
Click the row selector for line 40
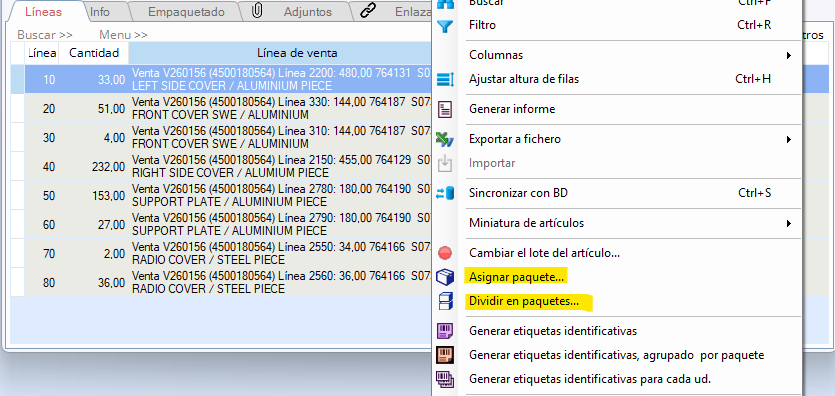click(x=18, y=167)
